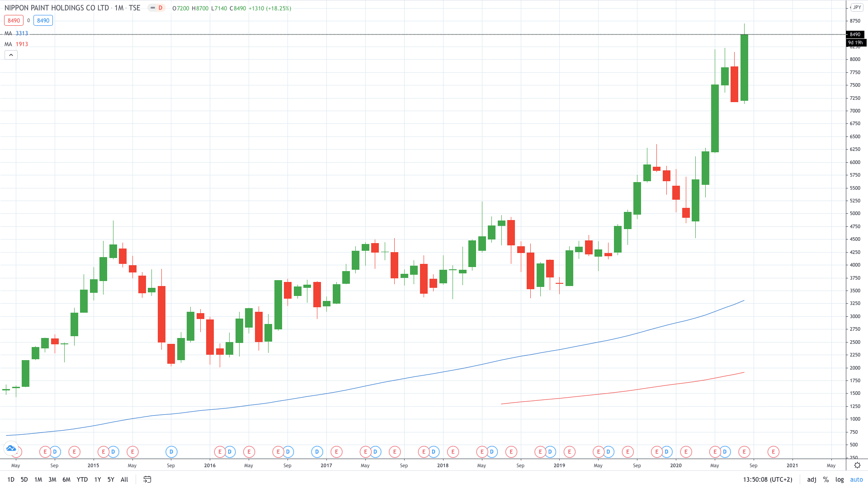Toggle percent scale mode
Image resolution: width=868 pixels, height=488 pixels.
point(826,479)
